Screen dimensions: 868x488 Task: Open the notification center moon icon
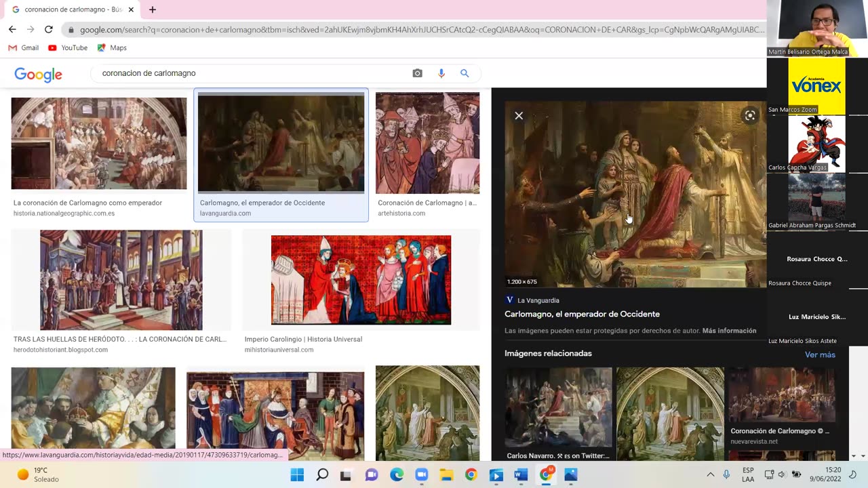tap(854, 475)
